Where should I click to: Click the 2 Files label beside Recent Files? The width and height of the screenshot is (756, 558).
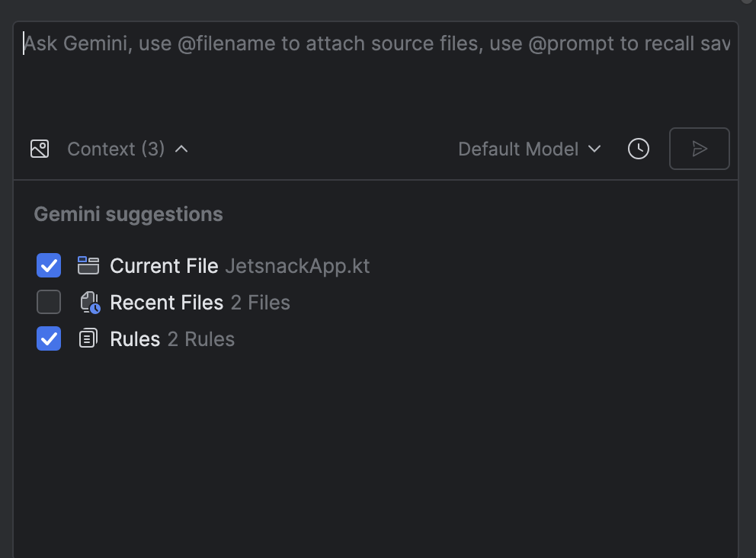(258, 302)
